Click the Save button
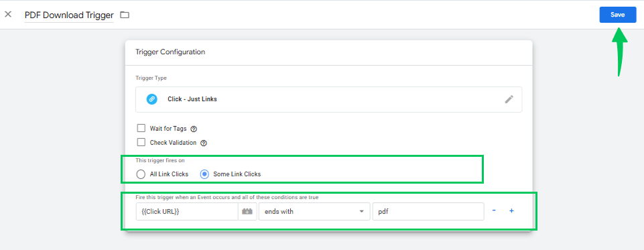The height and width of the screenshot is (250, 644). (617, 15)
